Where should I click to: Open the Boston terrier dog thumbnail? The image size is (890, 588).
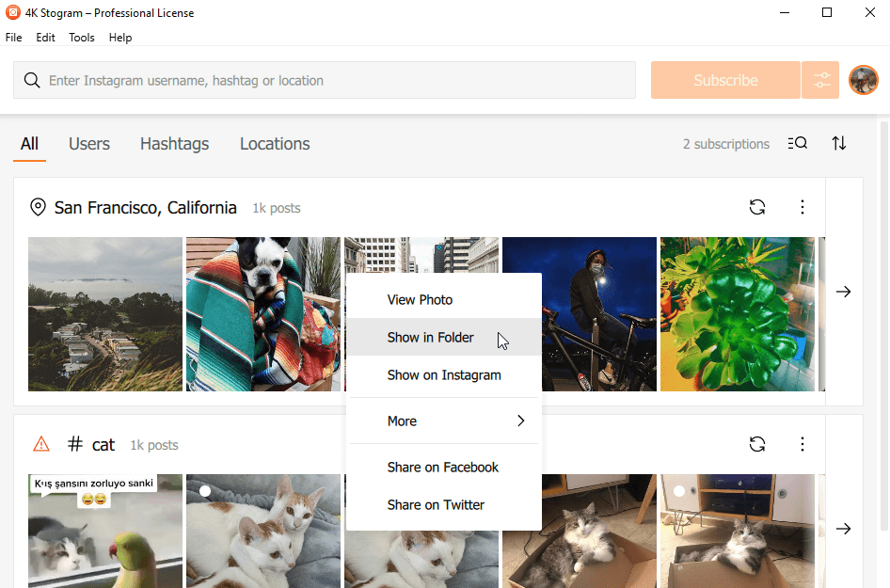click(263, 314)
